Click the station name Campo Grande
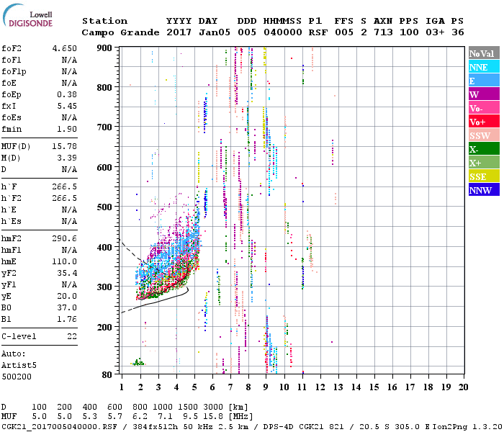 tap(120, 32)
